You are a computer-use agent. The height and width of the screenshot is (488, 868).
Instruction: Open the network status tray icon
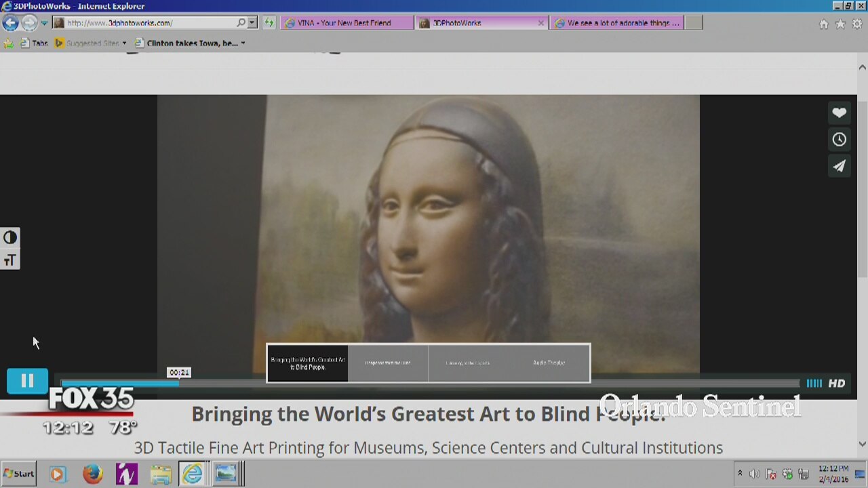(x=804, y=474)
